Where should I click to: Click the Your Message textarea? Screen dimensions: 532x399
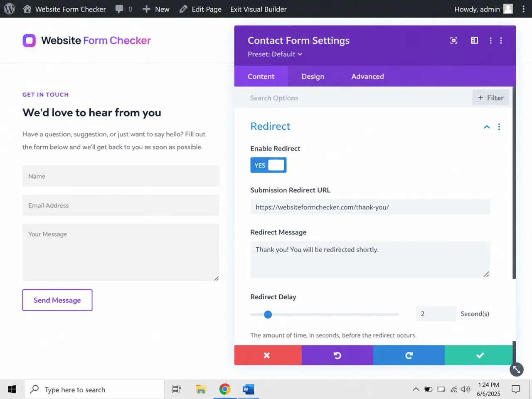click(121, 252)
